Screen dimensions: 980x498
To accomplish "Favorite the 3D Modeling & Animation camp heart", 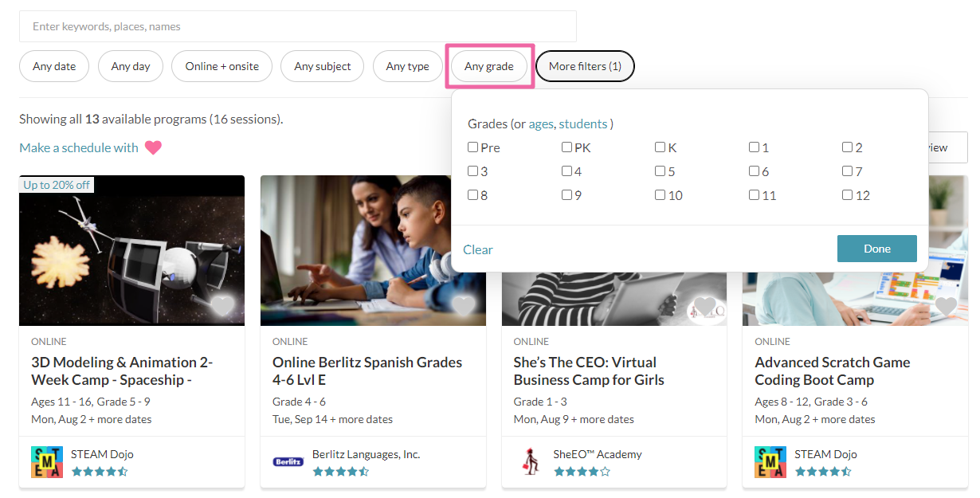I will [222, 306].
